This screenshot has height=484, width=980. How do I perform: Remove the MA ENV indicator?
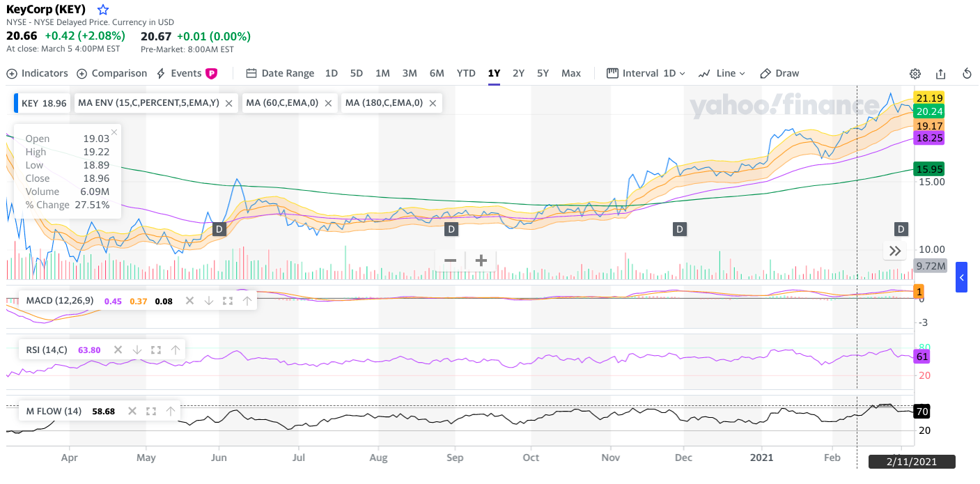pos(228,103)
